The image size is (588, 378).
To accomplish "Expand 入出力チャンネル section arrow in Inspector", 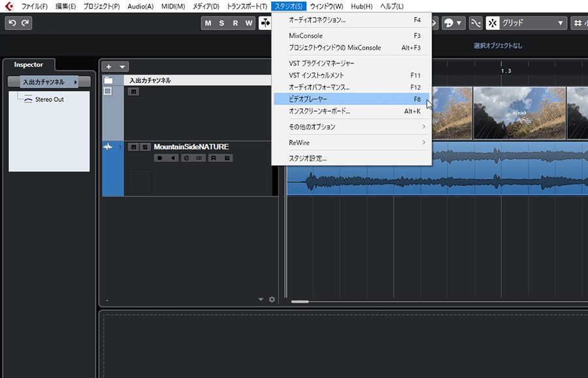I will point(75,82).
